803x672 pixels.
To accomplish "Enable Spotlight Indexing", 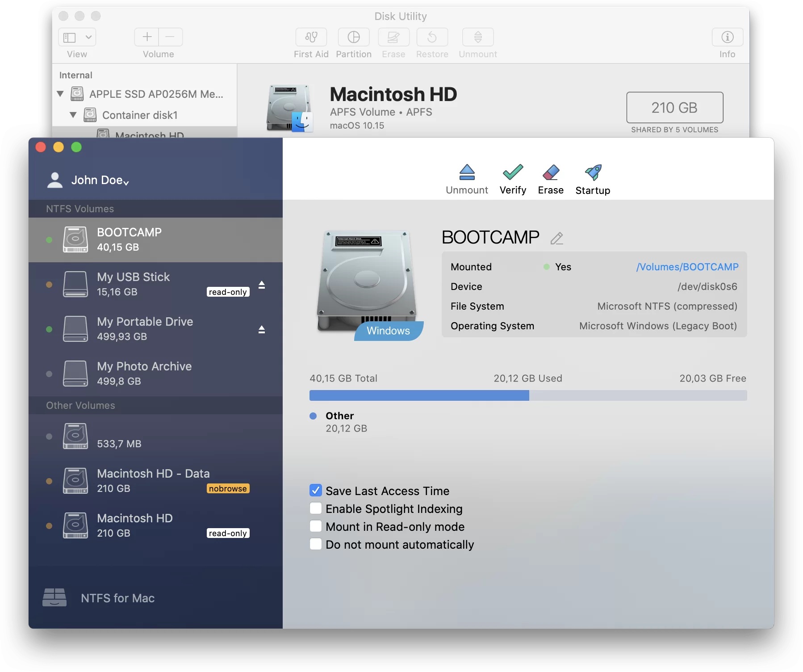I will coord(316,508).
